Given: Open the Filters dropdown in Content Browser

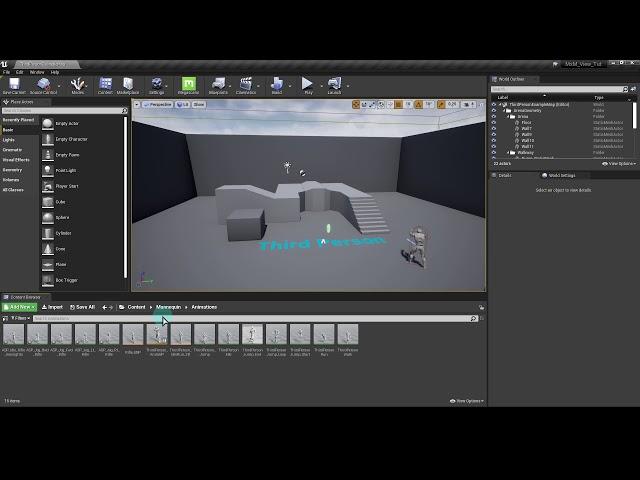Looking at the screenshot, I should pos(20,318).
